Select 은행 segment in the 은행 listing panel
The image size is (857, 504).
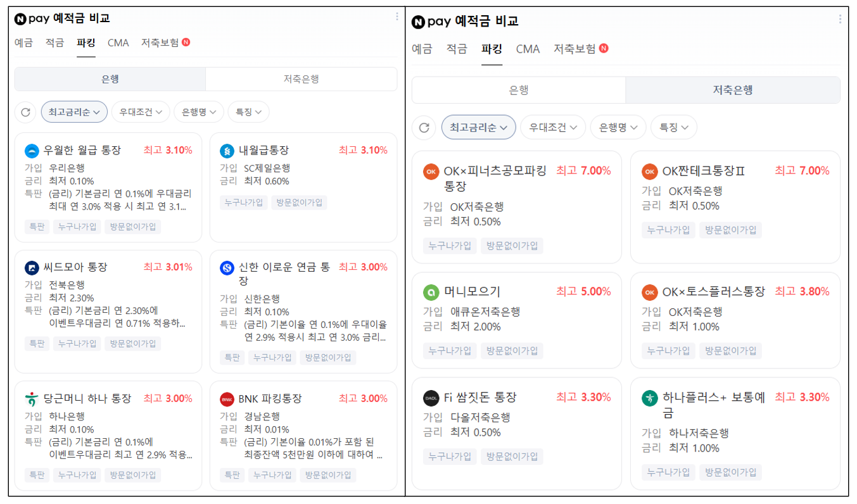tap(110, 79)
